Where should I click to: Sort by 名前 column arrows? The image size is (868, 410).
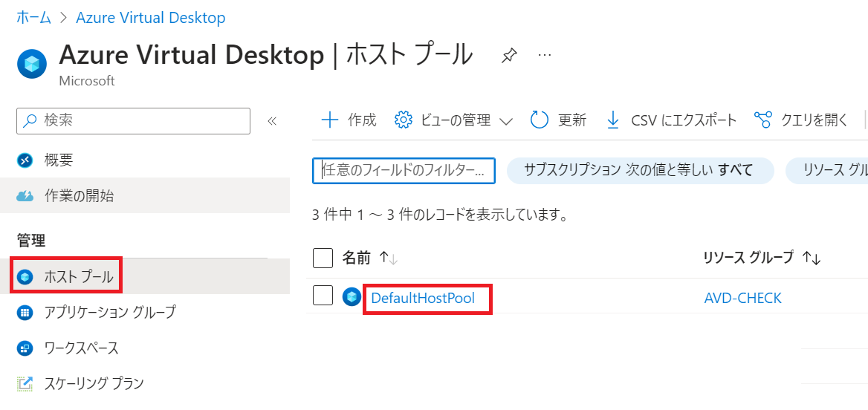tap(389, 258)
